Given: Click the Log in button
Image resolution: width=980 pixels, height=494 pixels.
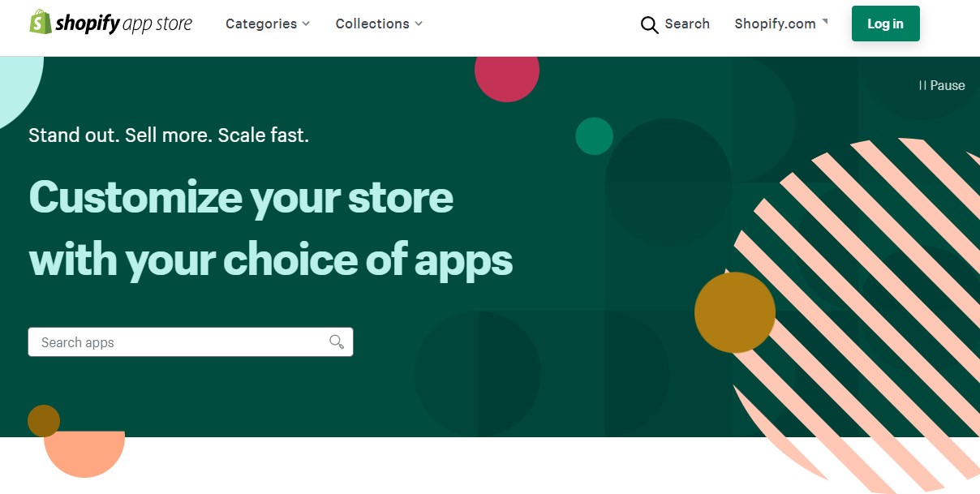Looking at the screenshot, I should pyautogui.click(x=885, y=24).
